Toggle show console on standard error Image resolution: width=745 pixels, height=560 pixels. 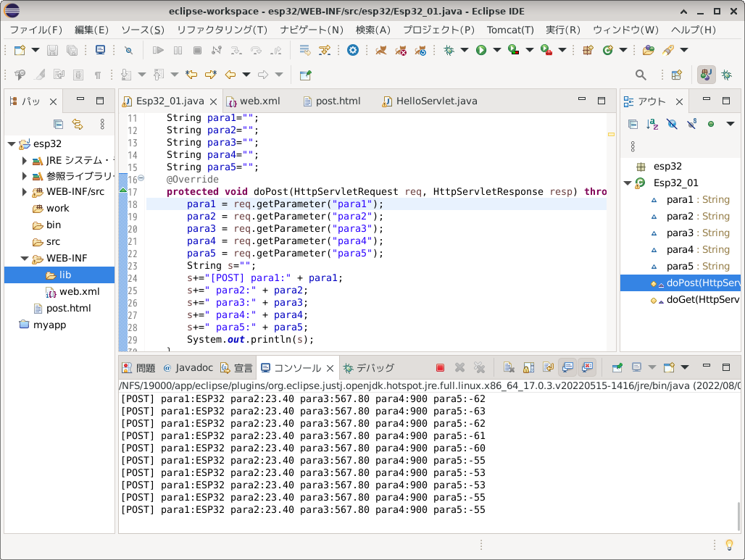click(587, 367)
